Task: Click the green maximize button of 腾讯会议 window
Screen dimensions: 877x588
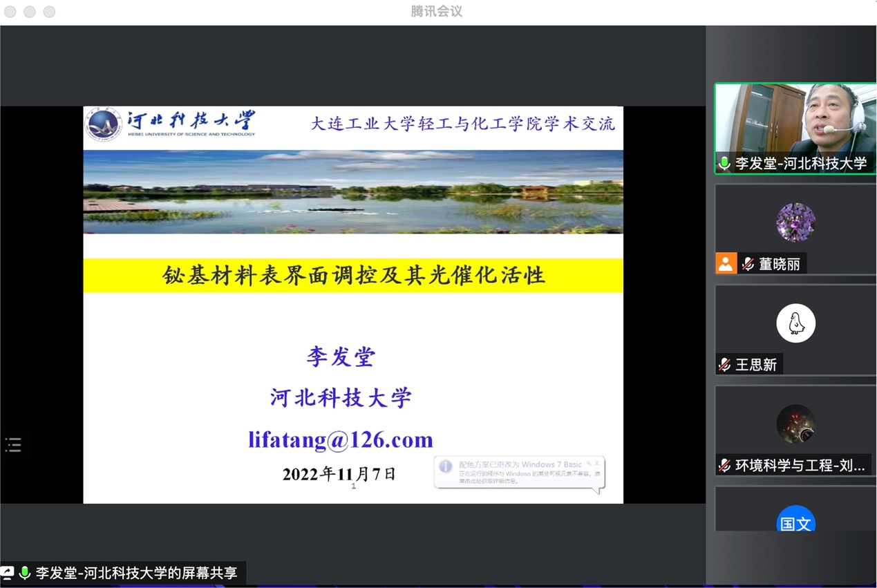Action: pyautogui.click(x=49, y=12)
